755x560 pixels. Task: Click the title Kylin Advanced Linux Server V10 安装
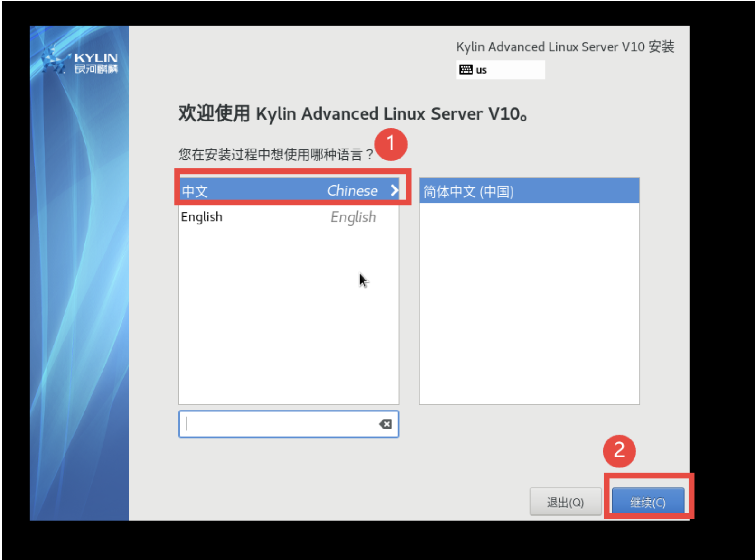click(x=565, y=47)
